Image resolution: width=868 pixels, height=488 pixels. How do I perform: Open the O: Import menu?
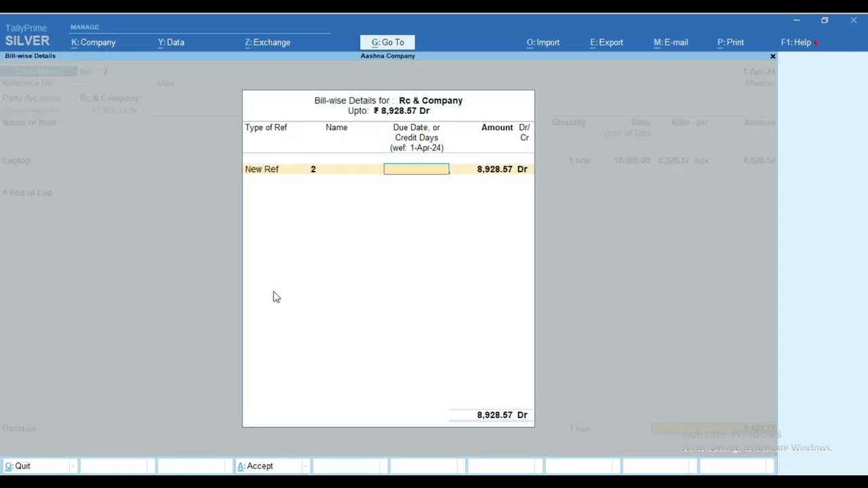coord(543,42)
